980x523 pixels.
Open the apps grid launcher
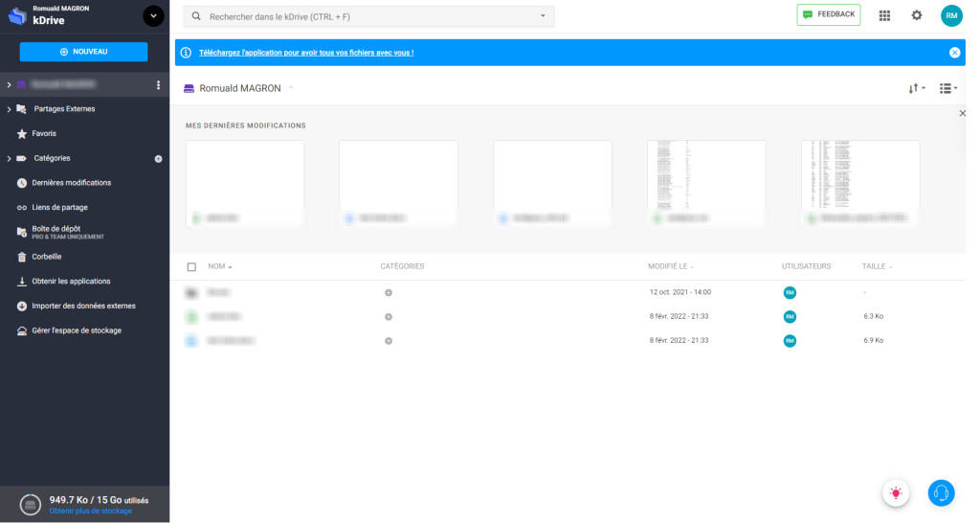pos(884,15)
